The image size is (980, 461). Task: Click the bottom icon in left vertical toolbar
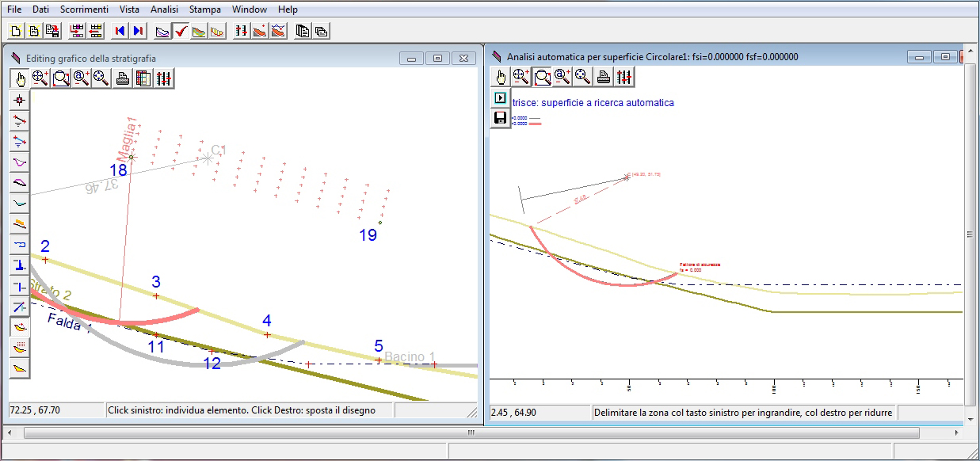[20, 368]
